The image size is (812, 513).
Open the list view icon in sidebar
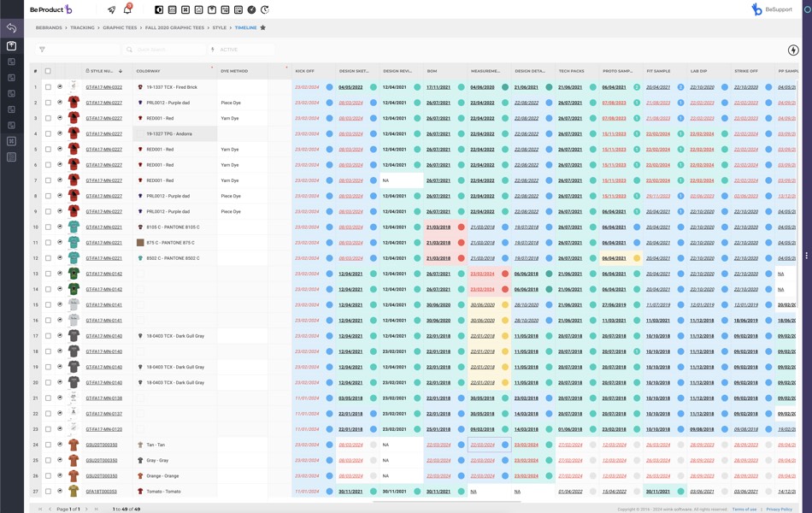point(11,157)
